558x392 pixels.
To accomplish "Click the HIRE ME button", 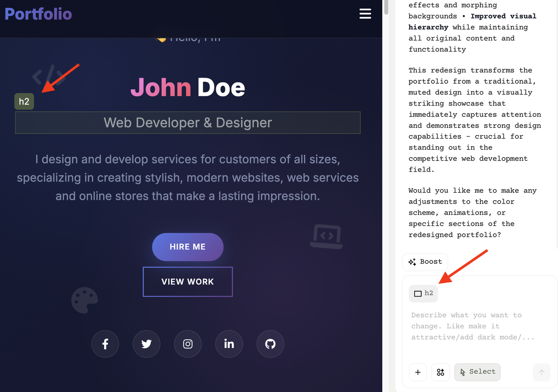I will coord(188,247).
